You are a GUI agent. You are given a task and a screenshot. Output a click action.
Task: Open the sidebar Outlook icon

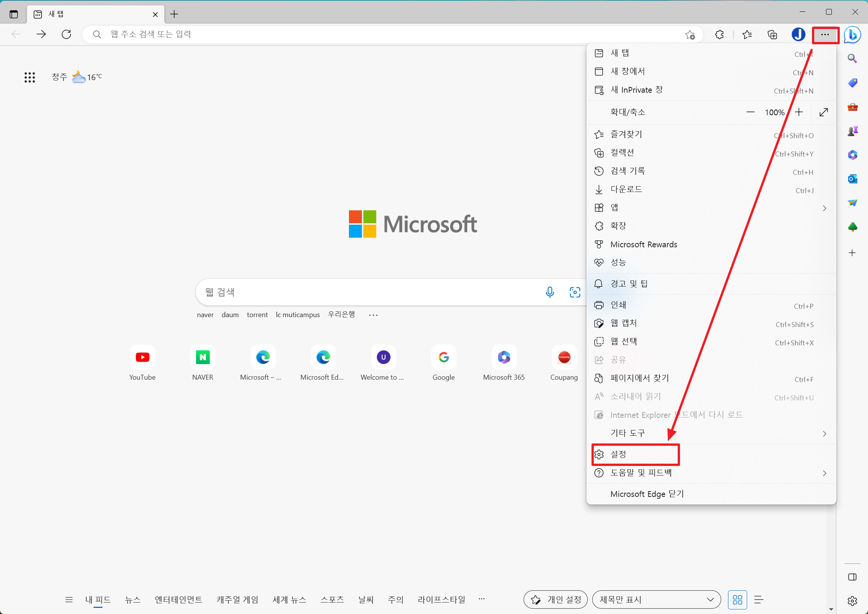[852, 179]
